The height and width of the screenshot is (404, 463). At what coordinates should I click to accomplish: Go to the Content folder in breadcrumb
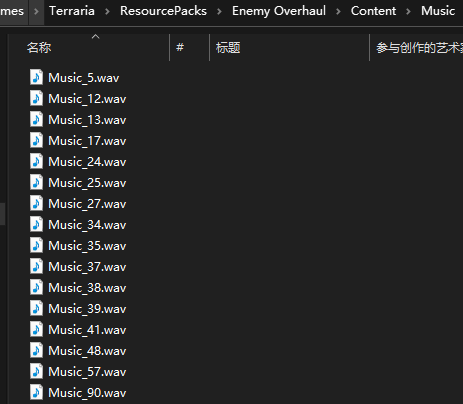[373, 11]
